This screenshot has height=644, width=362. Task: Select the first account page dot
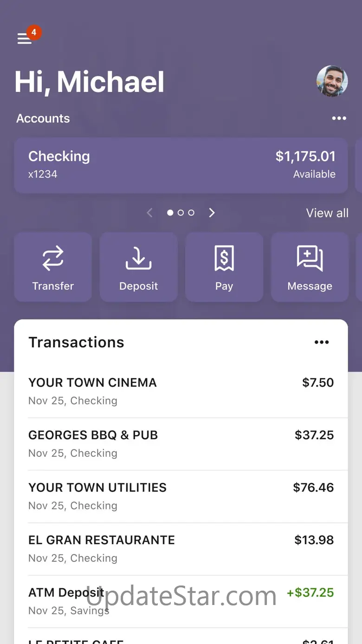click(170, 213)
